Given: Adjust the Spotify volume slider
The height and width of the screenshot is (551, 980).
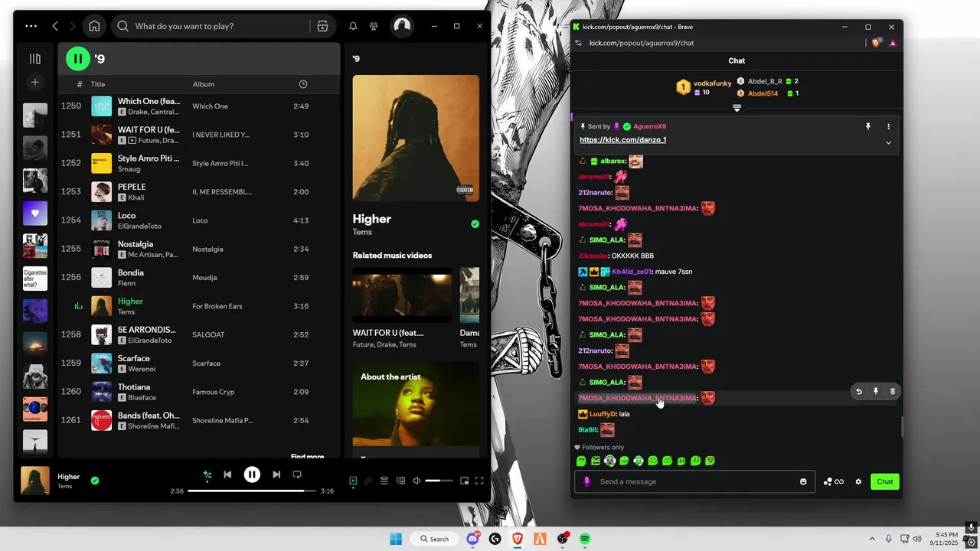Looking at the screenshot, I should pos(439,481).
